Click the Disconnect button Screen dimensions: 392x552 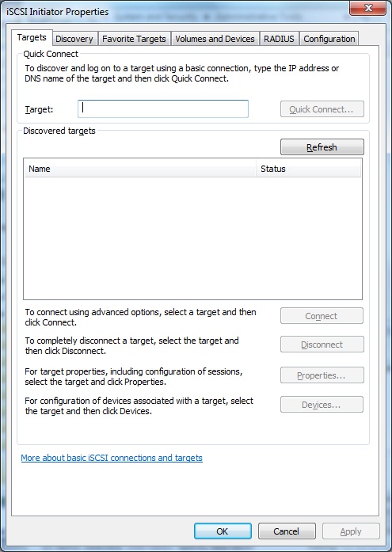point(322,345)
